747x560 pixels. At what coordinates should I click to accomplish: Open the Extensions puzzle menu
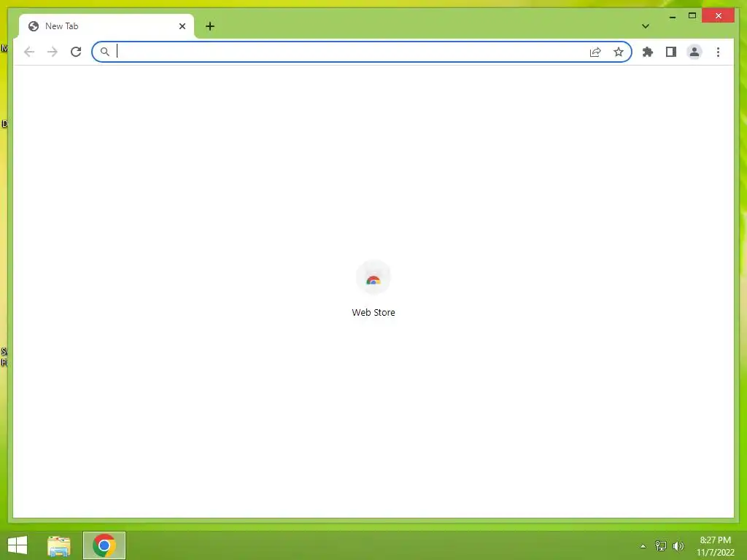coord(648,52)
